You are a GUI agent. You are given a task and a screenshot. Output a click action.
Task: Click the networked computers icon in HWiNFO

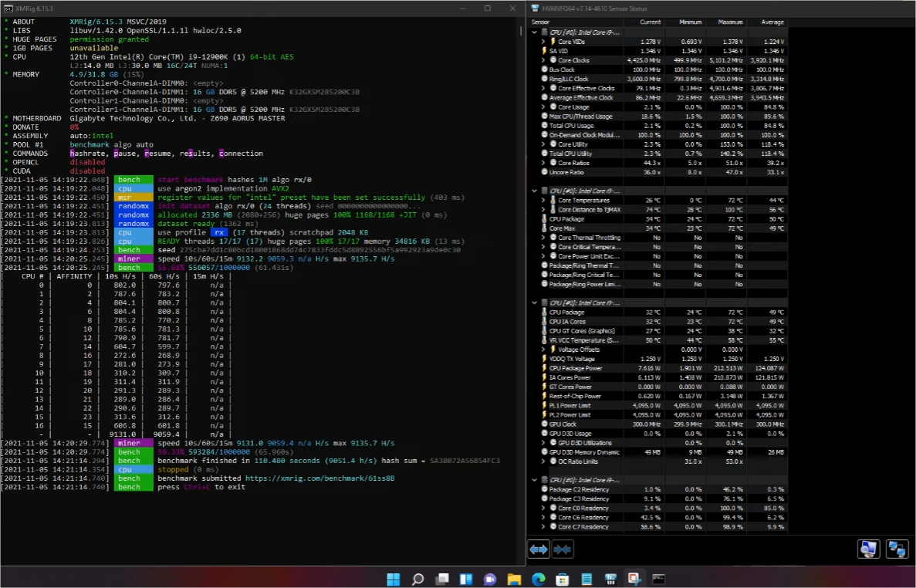click(x=896, y=549)
